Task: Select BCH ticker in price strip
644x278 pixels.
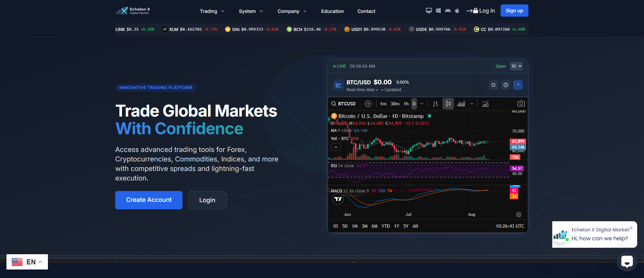Action: click(x=311, y=29)
